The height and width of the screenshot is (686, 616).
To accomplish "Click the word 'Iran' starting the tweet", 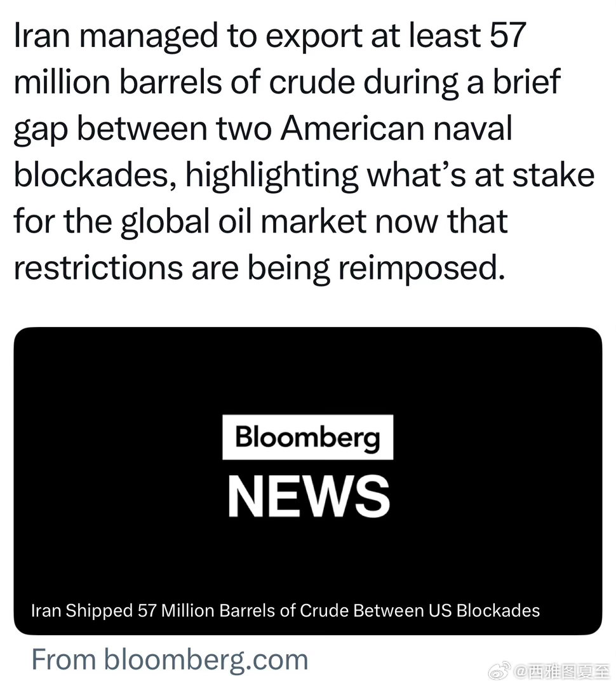I will click(x=42, y=36).
